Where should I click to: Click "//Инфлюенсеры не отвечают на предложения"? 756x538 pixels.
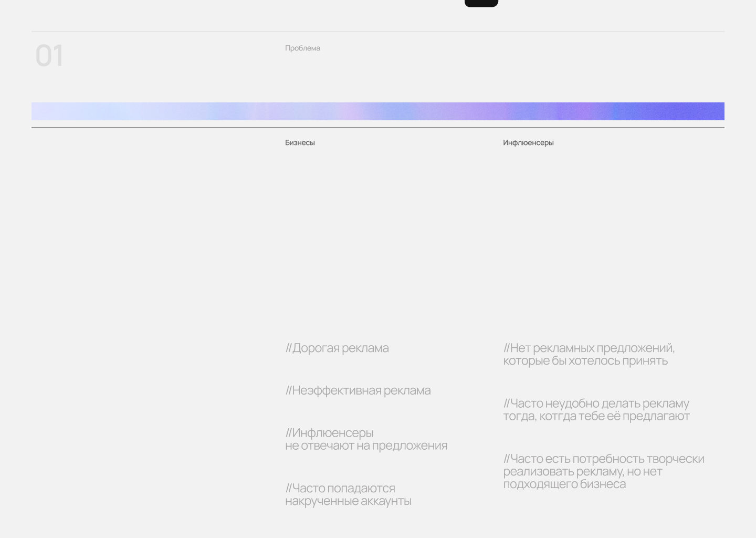[x=366, y=439]
